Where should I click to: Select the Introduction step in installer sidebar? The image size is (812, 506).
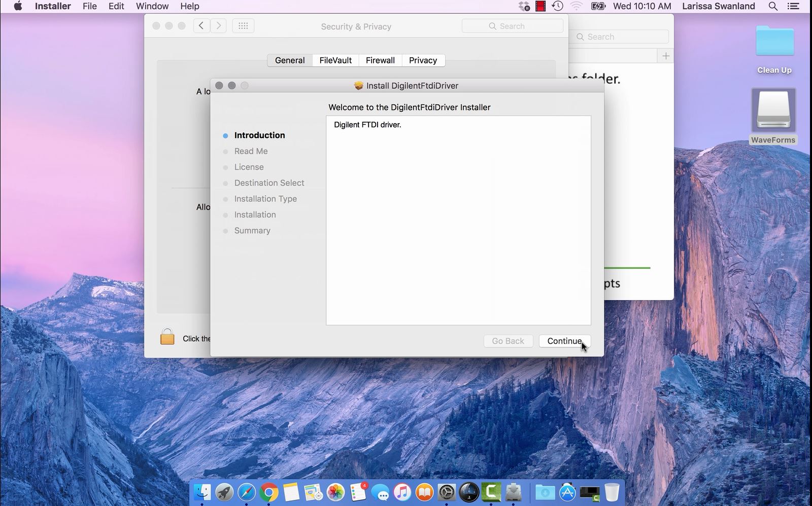tap(259, 135)
